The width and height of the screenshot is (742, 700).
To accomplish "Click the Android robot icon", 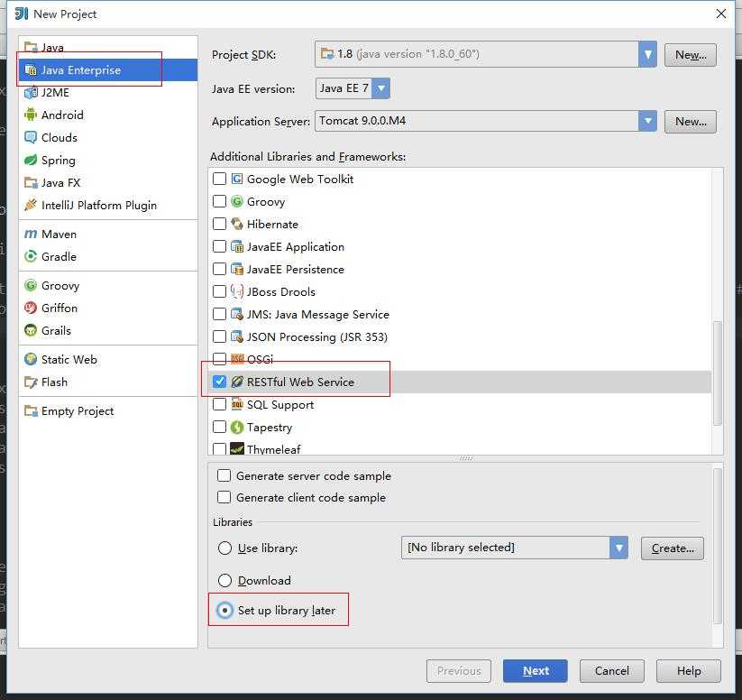I will pos(31,115).
